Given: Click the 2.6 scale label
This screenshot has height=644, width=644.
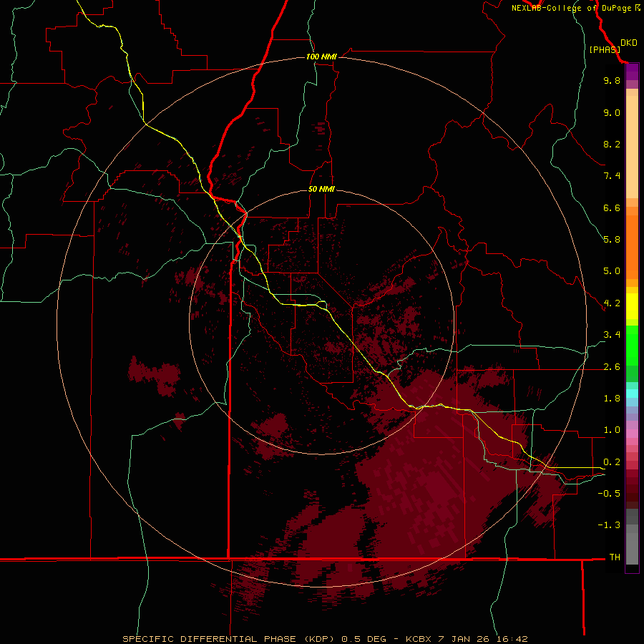Looking at the screenshot, I should 612,367.
